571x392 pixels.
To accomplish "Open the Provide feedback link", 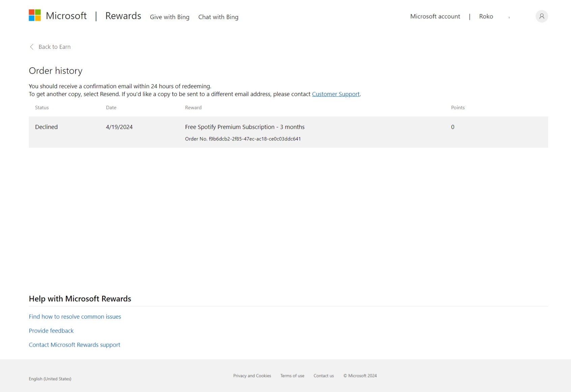I will coord(51,331).
